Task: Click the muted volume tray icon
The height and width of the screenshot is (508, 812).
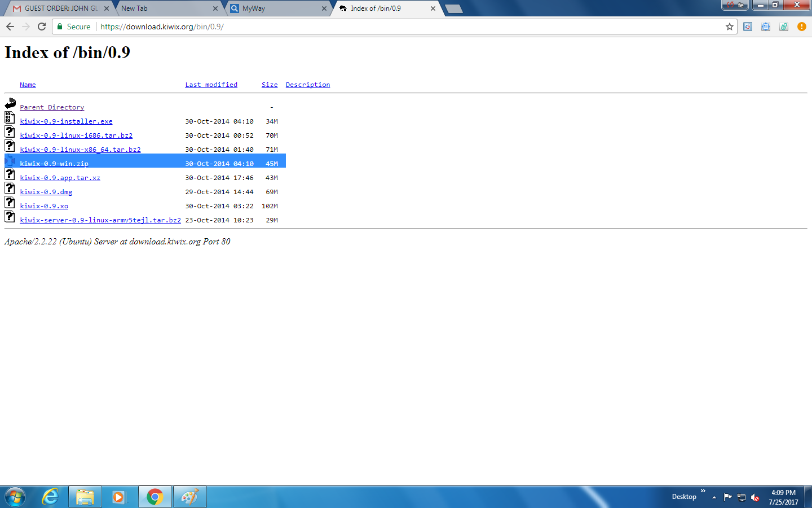Action: point(756,497)
